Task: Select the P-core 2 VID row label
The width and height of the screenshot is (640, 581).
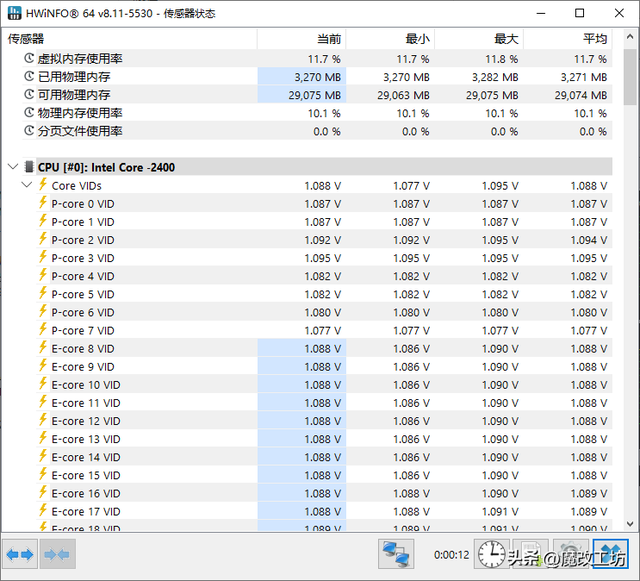Action: click(x=83, y=240)
